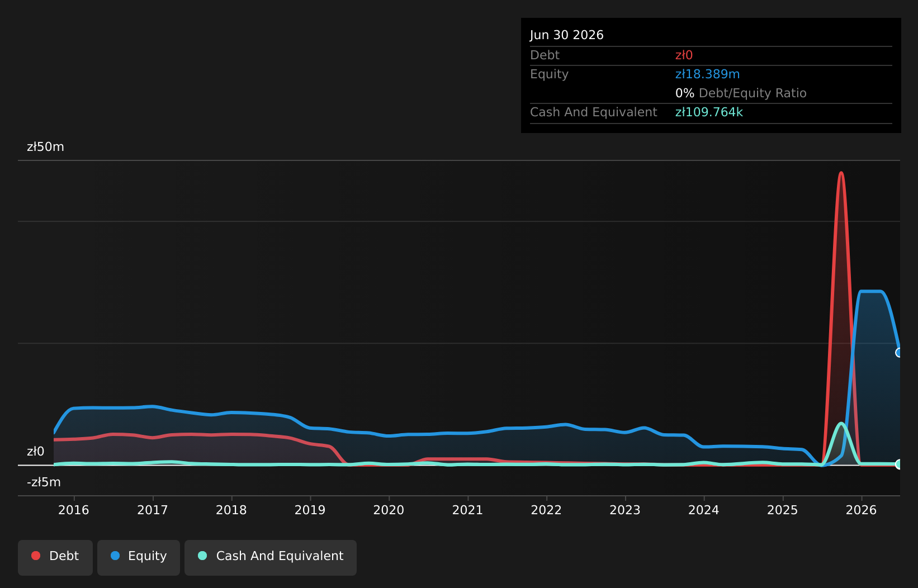Image resolution: width=918 pixels, height=588 pixels.
Task: Click the Jun 30 2026 tooltip date
Action: 567,35
